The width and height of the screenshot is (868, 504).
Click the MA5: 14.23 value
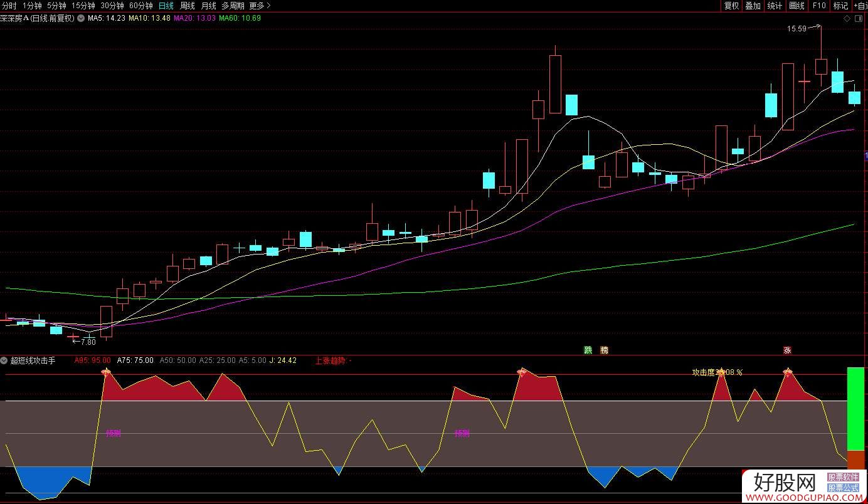106,18
